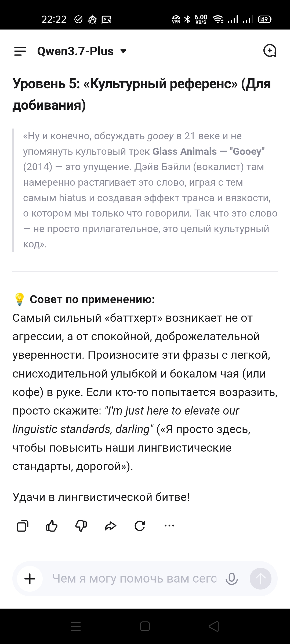Start a new chat with plus bubble icon
Viewport: 290px width, 644px height.
(270, 51)
